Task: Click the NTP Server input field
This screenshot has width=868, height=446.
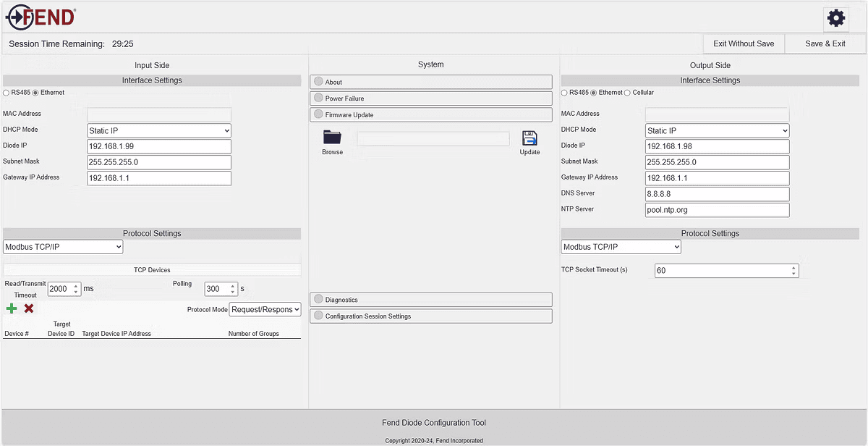Action: [717, 210]
